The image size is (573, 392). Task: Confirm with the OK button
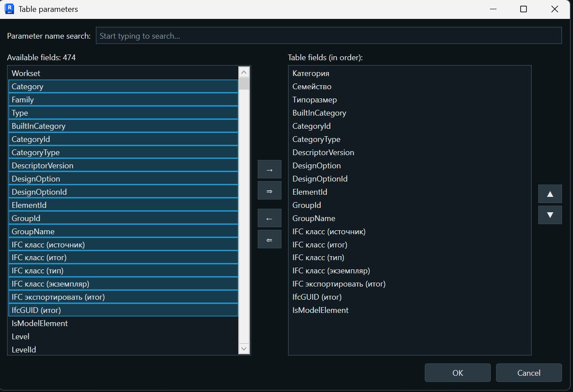[x=457, y=373]
